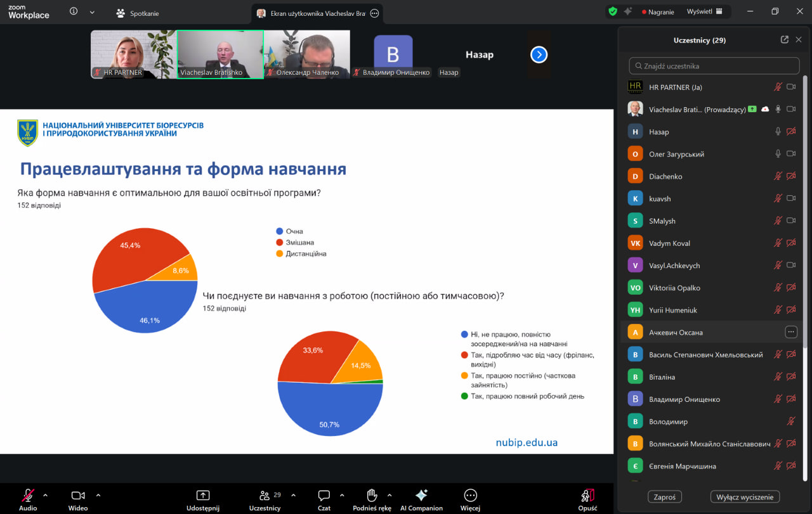Viewport: 812px width, 514px height.
Task: Click the Znajdź uczestnika search field
Action: [x=714, y=66]
